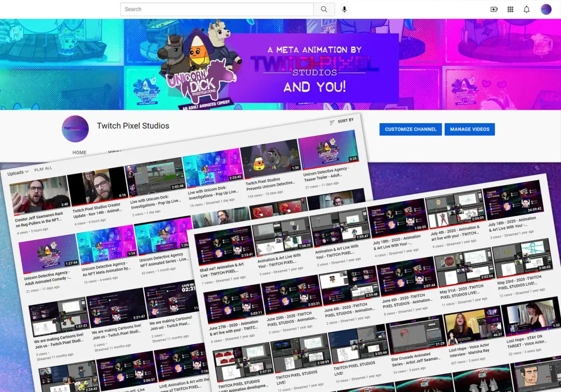
Task: Expand the Uploads dropdown
Action: tap(18, 173)
